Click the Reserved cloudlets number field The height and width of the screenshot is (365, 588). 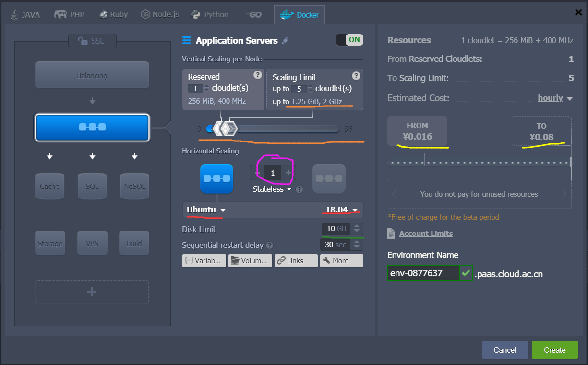(196, 88)
